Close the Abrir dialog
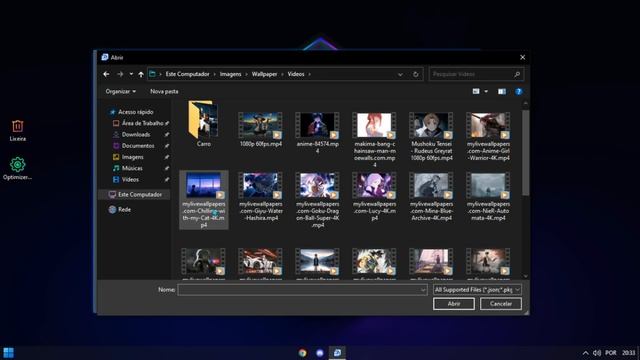The height and width of the screenshot is (360, 640). (x=522, y=58)
